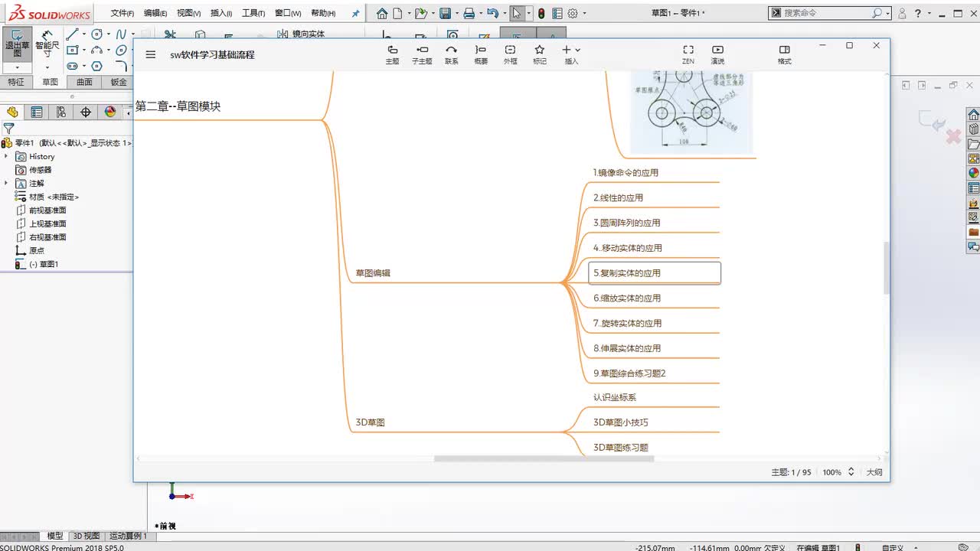Switch to the 曲面 ribbon tab

[84, 82]
